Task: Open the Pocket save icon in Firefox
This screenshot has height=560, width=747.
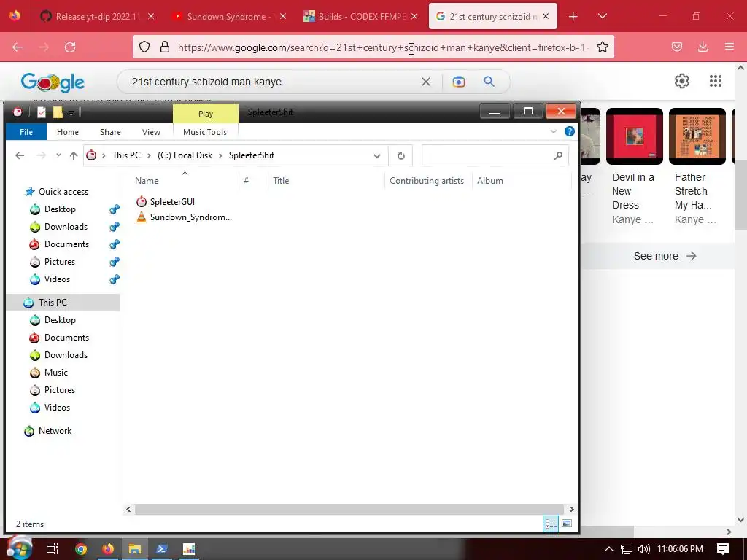Action: pos(676,47)
